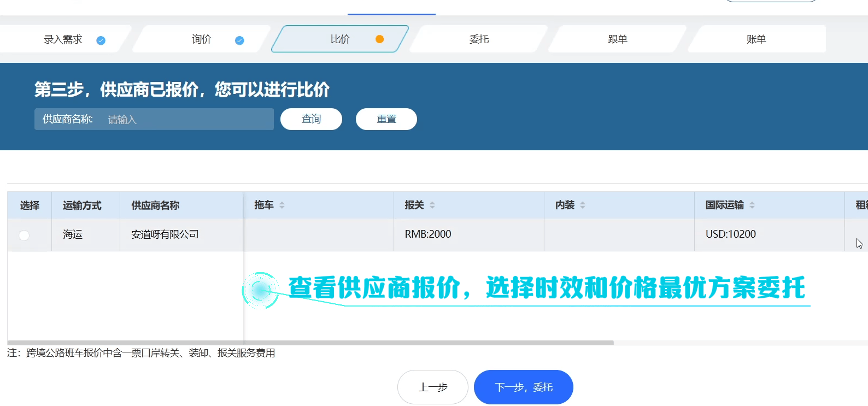Screen dimensions: 868x406
Task: Click the blue checkmark beside 录入需求
Action: click(x=101, y=40)
